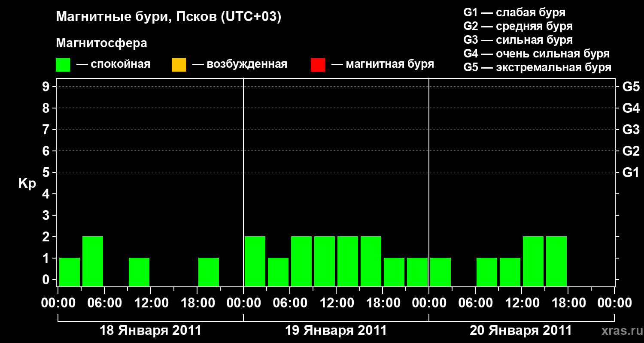
Task: Click the G1 label on right axis
Action: point(631,173)
